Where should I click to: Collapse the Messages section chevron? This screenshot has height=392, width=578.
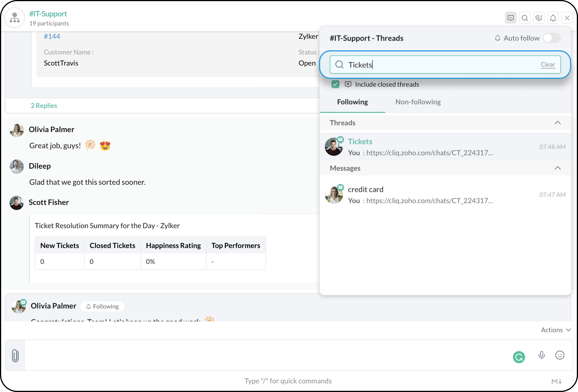(557, 168)
